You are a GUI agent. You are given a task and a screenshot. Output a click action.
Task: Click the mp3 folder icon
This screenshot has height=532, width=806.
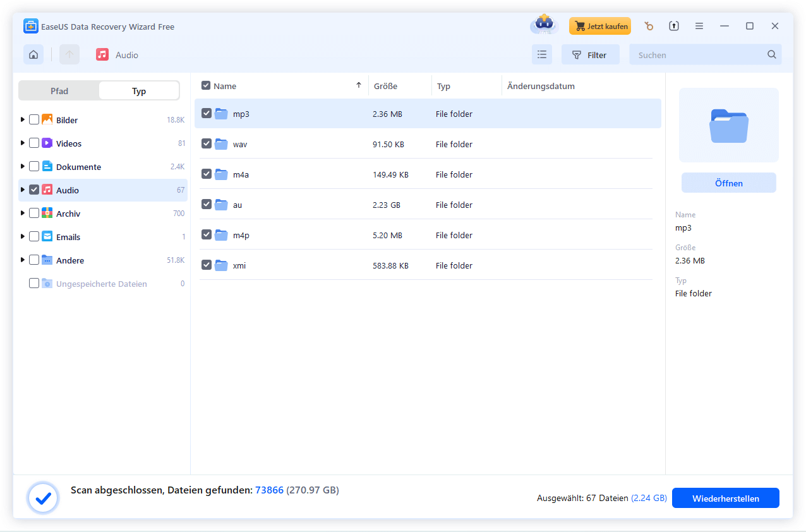221,114
